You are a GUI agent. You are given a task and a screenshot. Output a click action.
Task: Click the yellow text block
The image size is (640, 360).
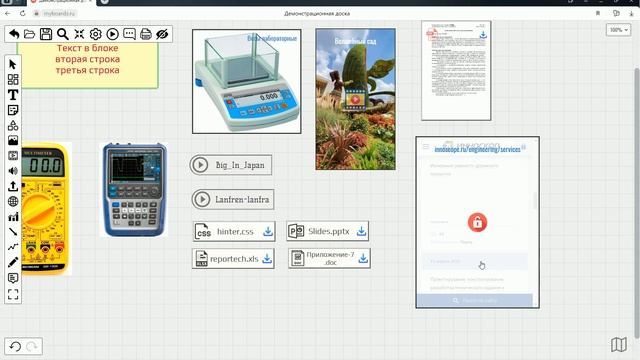click(87, 65)
